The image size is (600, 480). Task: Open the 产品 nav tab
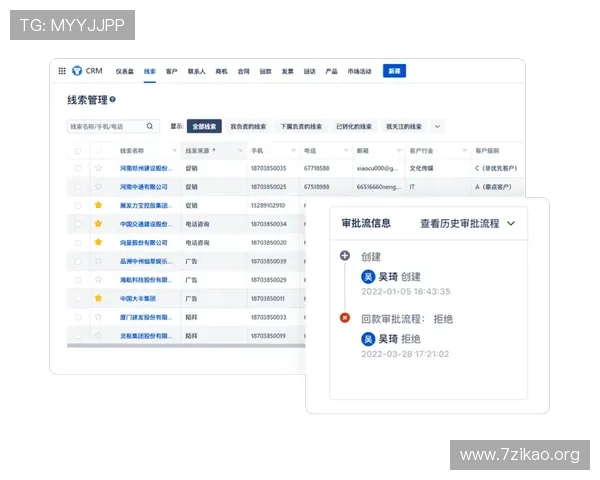pos(331,71)
